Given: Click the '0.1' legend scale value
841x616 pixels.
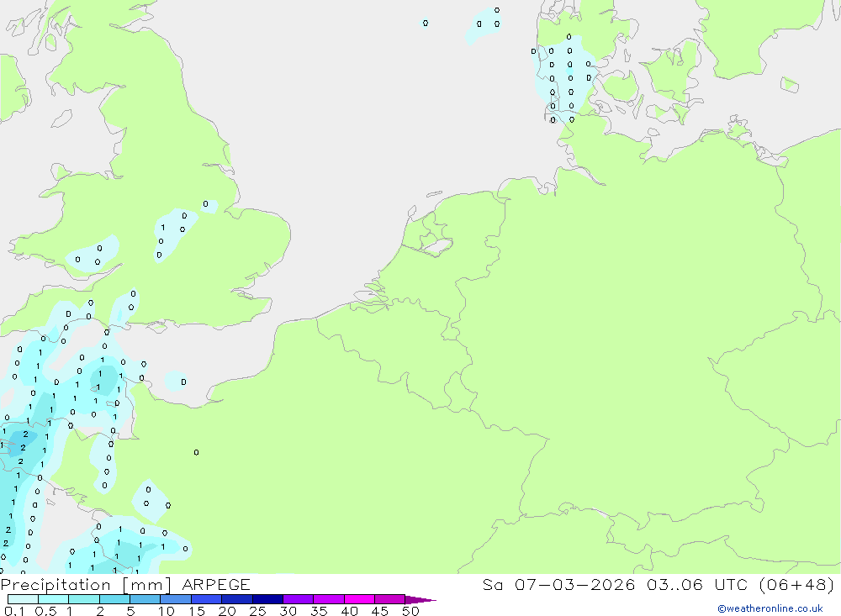Looking at the screenshot, I should point(14,611).
